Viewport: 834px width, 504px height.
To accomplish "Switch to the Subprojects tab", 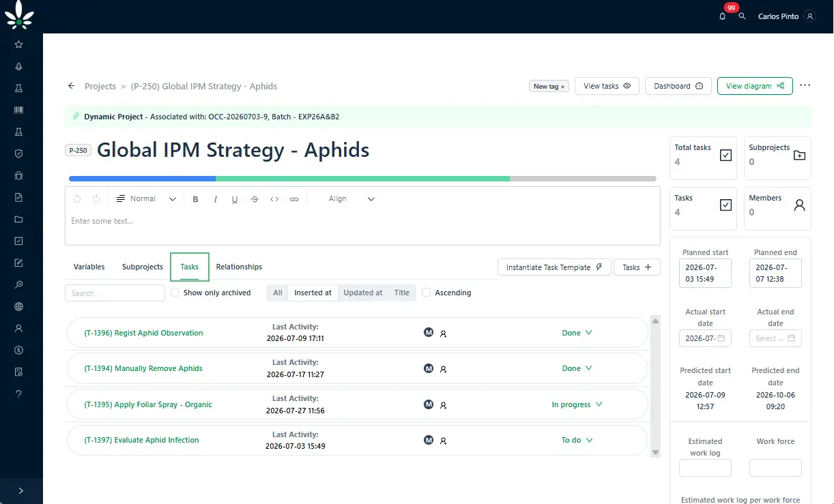I will (143, 267).
